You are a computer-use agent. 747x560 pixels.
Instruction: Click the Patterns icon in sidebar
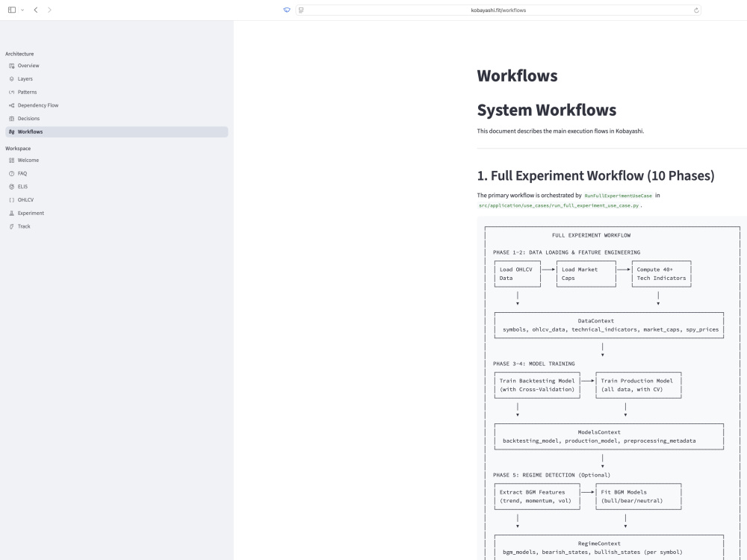(11, 93)
